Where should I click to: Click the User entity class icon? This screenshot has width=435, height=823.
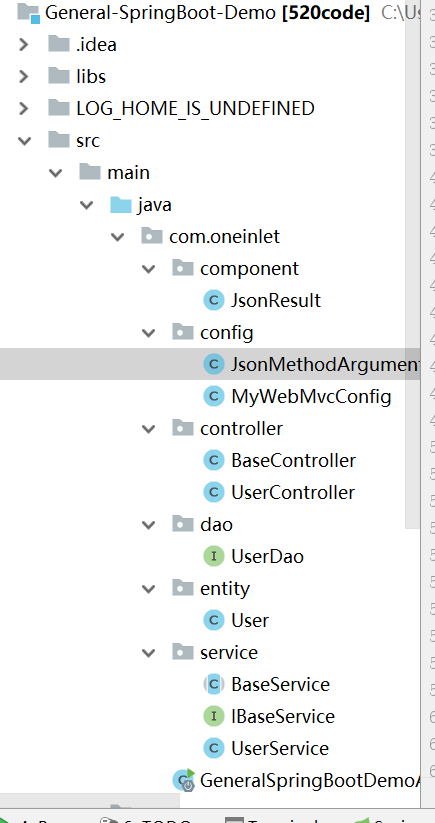(x=214, y=620)
